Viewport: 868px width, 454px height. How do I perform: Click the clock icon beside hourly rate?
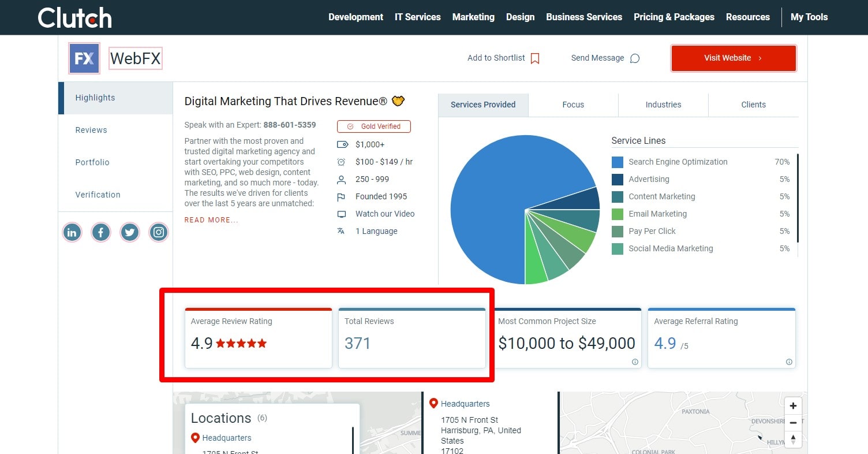(x=341, y=162)
